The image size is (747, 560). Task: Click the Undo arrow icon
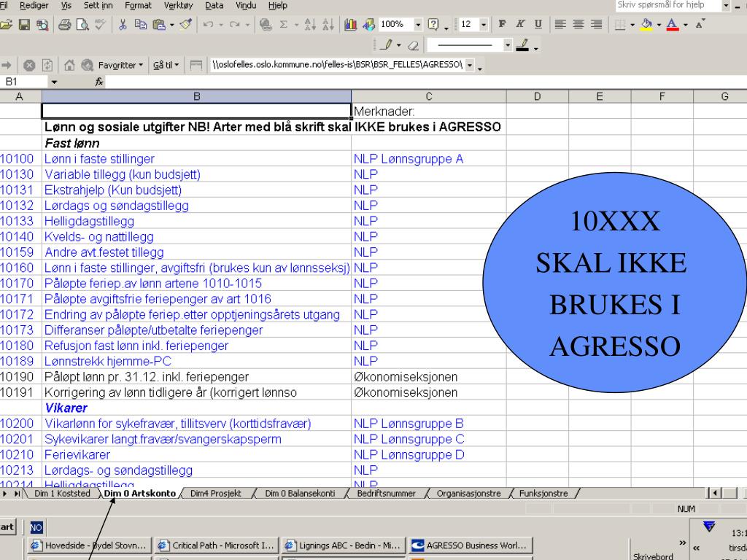point(208,24)
